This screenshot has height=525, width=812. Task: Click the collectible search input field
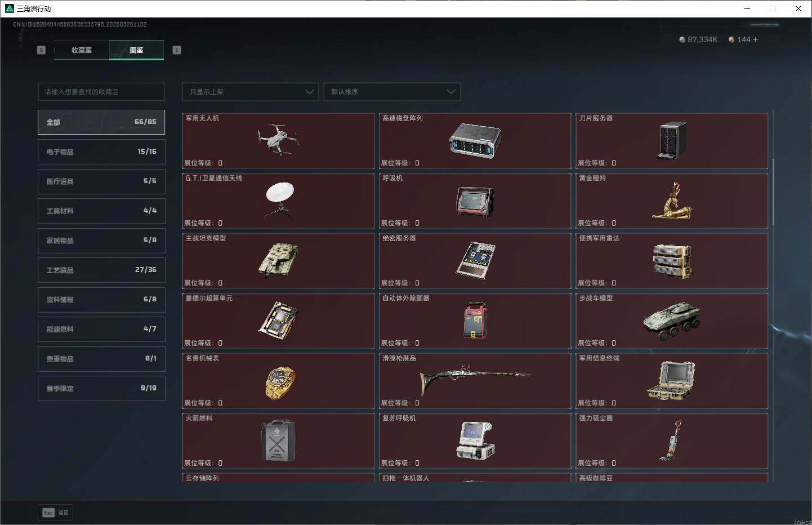[101, 92]
